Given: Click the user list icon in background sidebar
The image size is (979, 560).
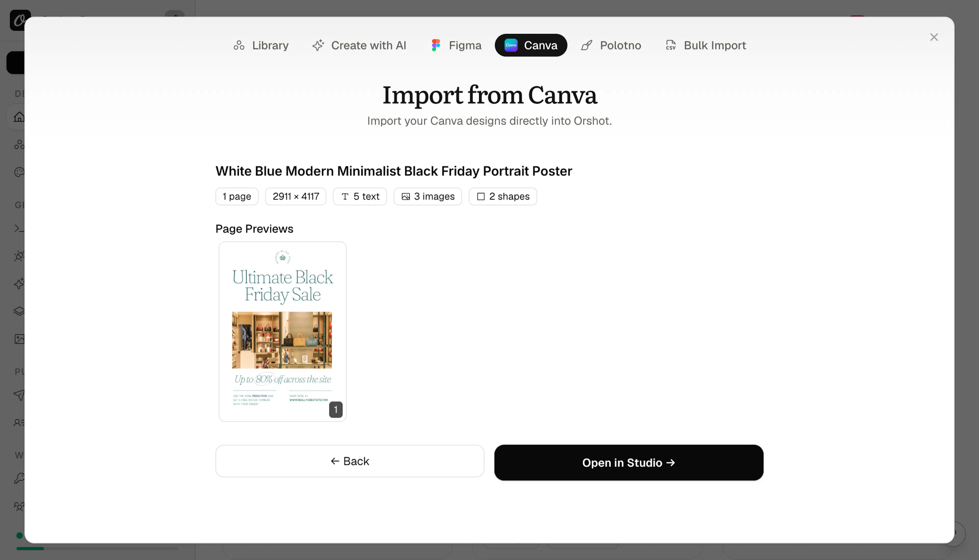Looking at the screenshot, I should [19, 423].
